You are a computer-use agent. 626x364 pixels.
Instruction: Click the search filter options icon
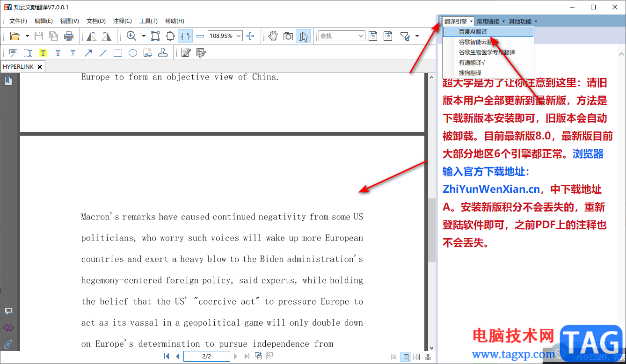click(x=405, y=36)
